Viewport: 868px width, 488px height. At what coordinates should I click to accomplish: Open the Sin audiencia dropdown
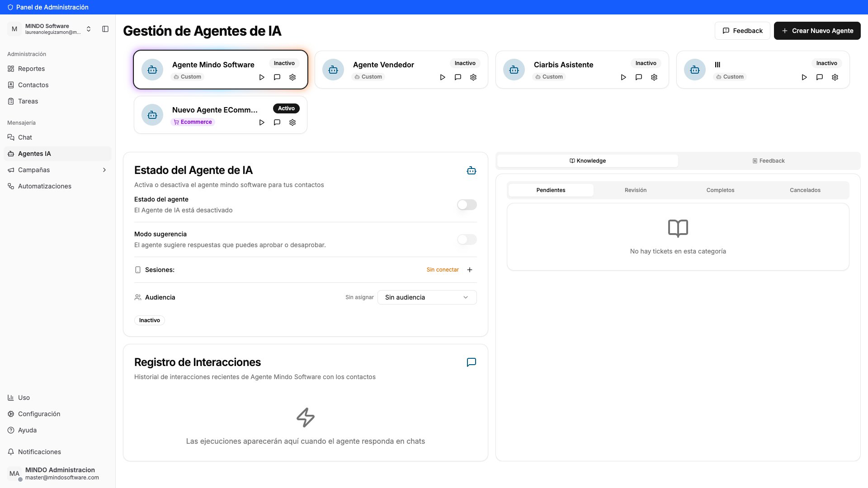click(427, 297)
